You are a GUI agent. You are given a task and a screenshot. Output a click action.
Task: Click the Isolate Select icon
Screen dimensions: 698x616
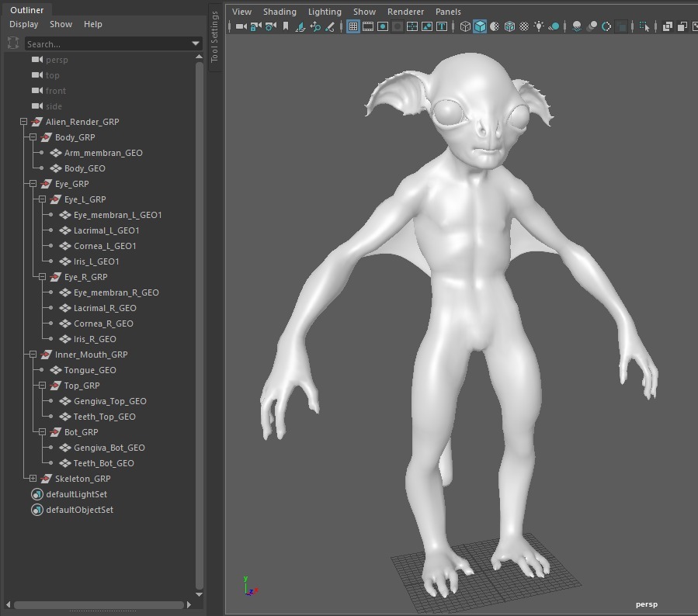[644, 26]
